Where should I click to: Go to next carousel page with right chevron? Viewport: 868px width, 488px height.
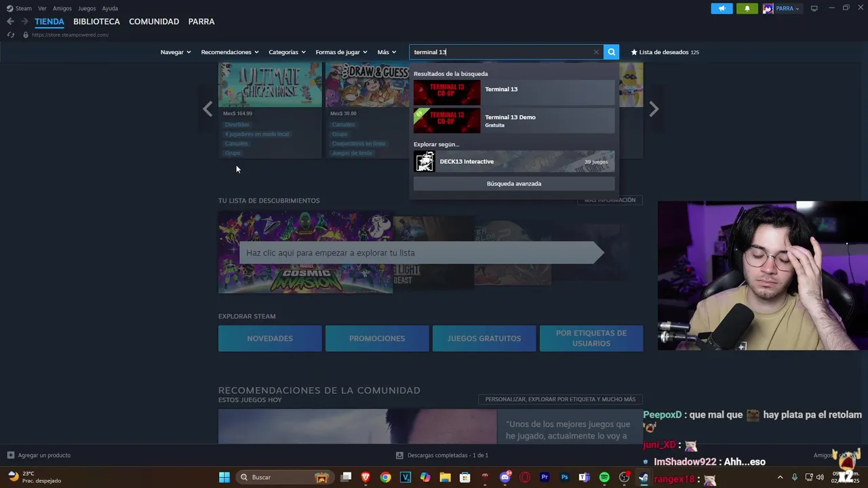(x=654, y=109)
